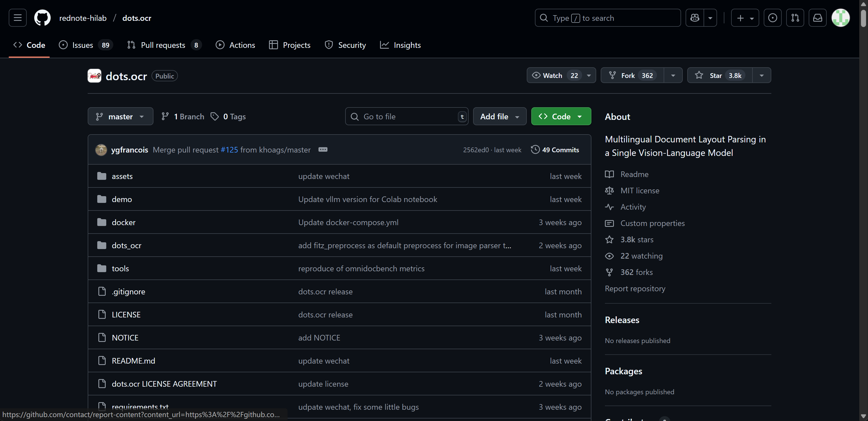Expand the Fork options dropdown arrow
The image size is (868, 421).
673,76
